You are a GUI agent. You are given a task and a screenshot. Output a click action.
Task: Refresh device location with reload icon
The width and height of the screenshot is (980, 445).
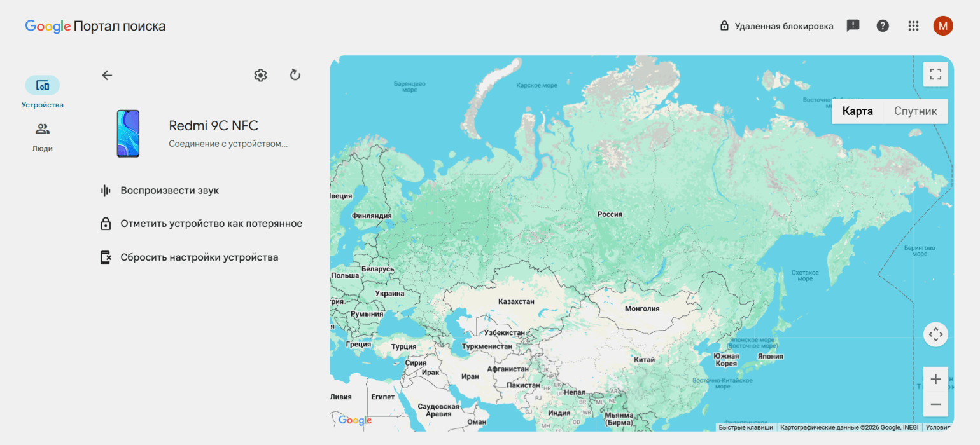pos(295,75)
